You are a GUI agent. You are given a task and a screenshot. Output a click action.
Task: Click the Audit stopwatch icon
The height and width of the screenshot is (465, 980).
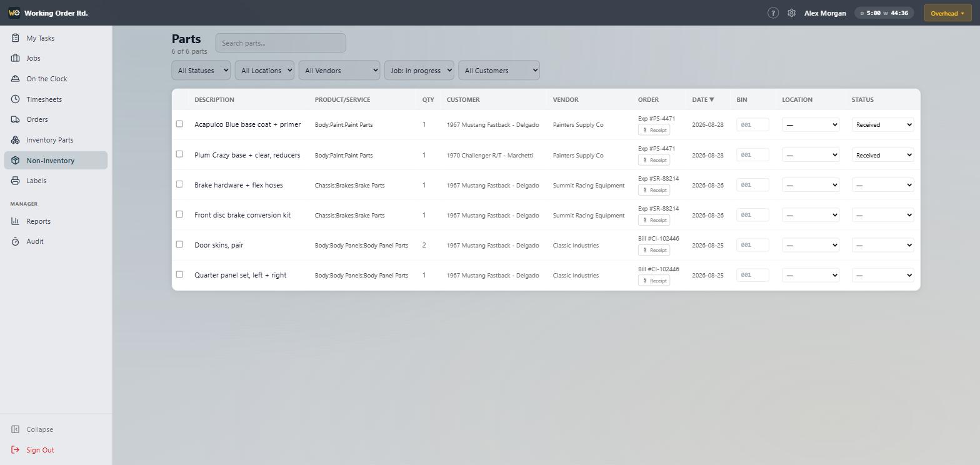coord(15,241)
